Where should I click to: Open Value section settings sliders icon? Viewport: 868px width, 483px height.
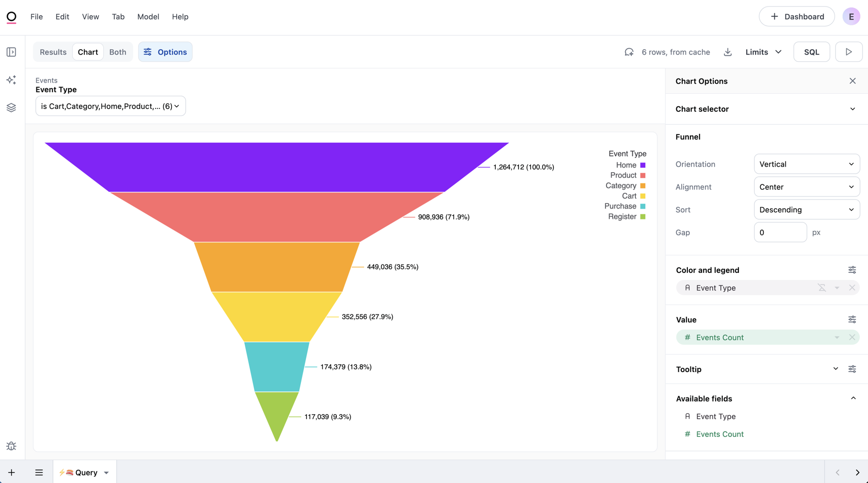(x=852, y=319)
